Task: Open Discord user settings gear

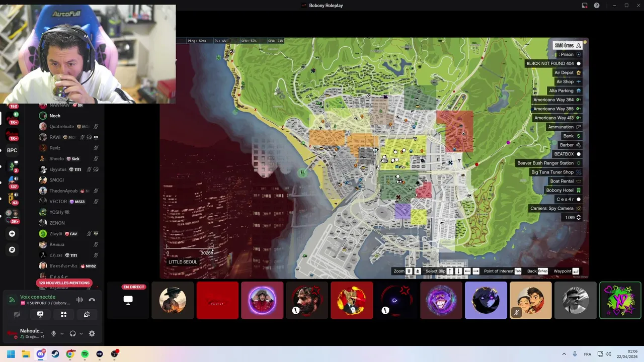Action: (x=92, y=333)
